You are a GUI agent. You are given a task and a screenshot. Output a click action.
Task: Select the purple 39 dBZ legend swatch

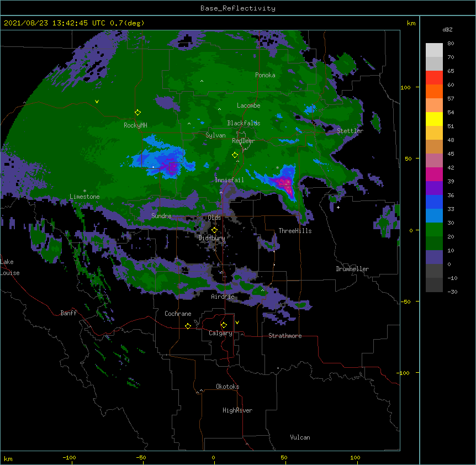(x=434, y=188)
